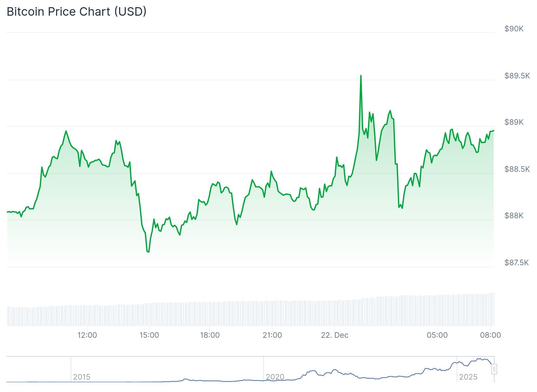Jump to 2015 in the navigator timeline
This screenshot has width=537, height=392.
click(82, 377)
